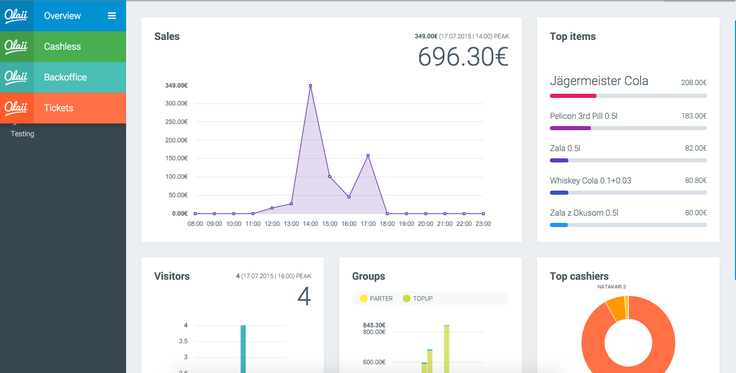Open the Cashless menu section
Screen dimensions: 736x373
pyautogui.click(x=63, y=46)
